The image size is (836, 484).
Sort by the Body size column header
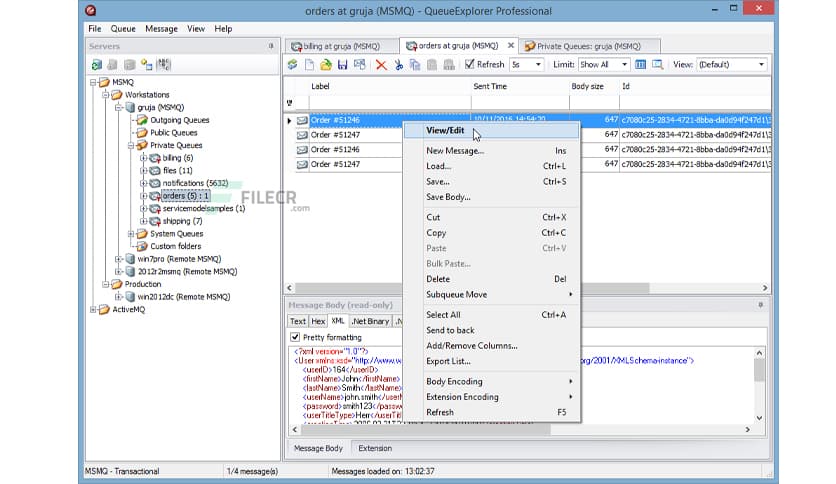(x=594, y=86)
